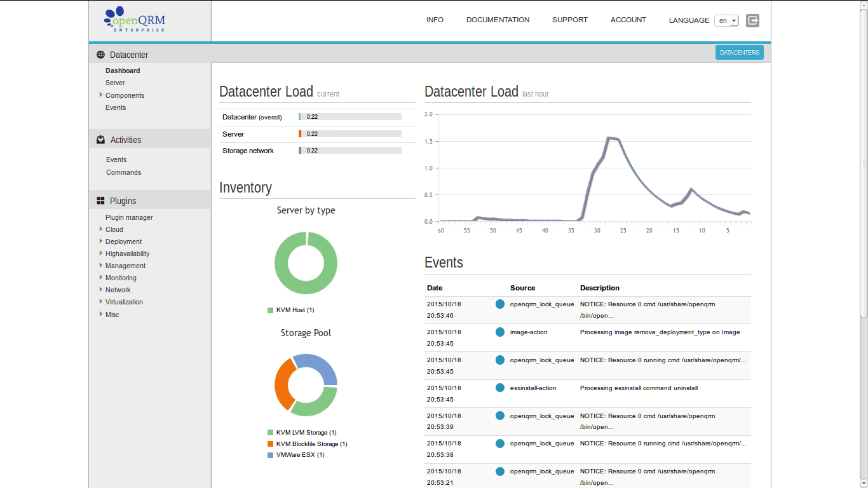Click KVM Host green legend swatch
The width and height of the screenshot is (868, 488).
(x=271, y=310)
